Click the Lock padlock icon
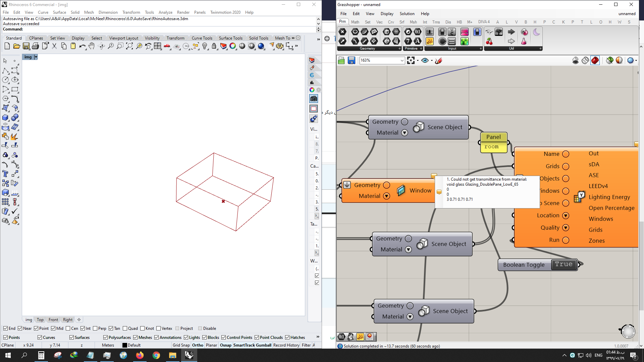The width and height of the screenshot is (644, 362). (214, 46)
